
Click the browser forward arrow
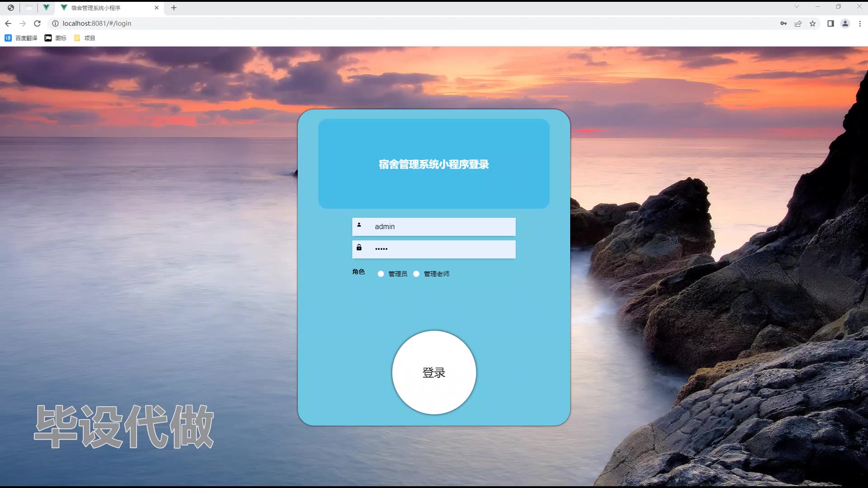[23, 23]
